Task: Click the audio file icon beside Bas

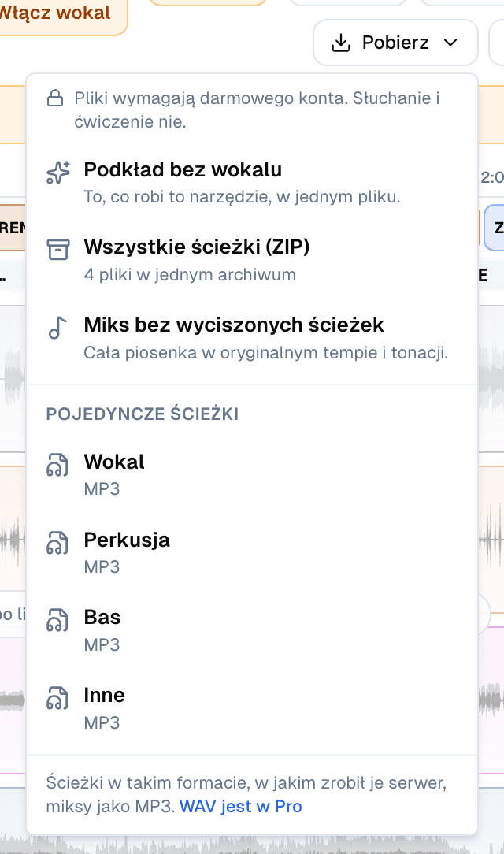Action: [57, 620]
